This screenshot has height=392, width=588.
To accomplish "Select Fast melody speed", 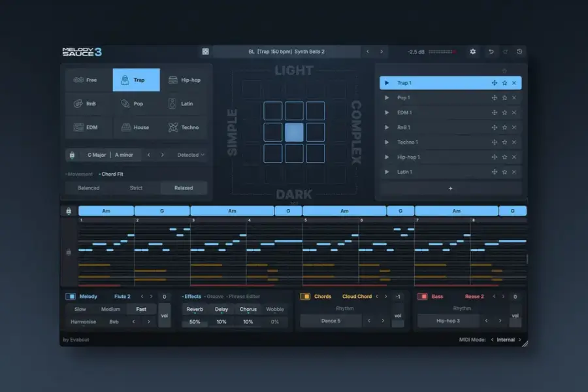I will (141, 309).
